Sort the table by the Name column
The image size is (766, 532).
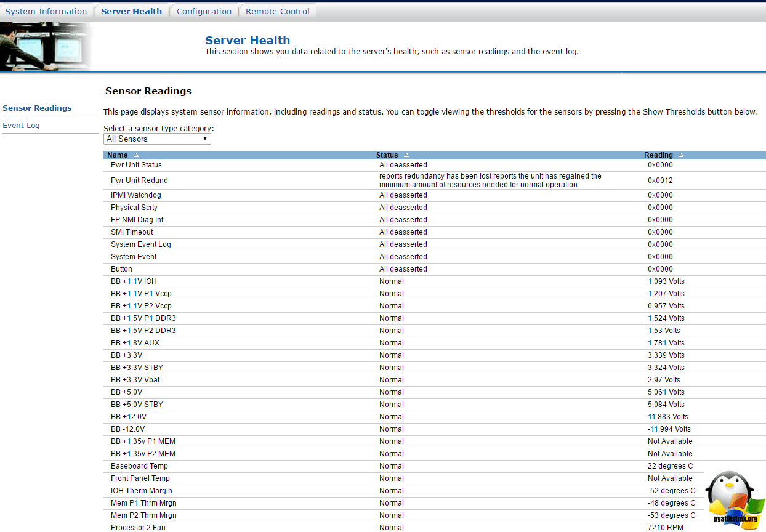coord(118,155)
